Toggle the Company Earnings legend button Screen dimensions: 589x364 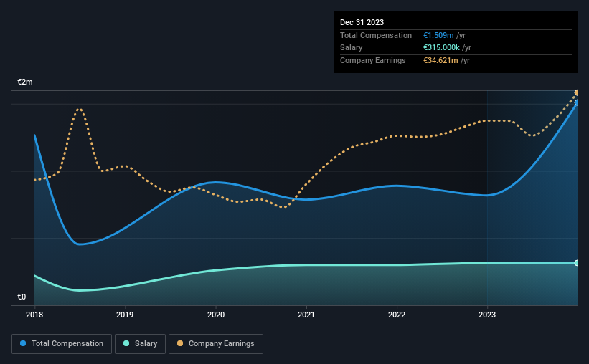(x=216, y=344)
